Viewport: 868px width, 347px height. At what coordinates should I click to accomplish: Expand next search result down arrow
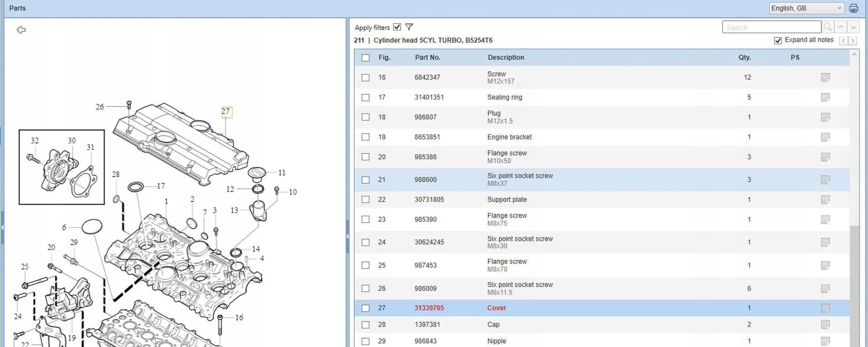click(853, 27)
